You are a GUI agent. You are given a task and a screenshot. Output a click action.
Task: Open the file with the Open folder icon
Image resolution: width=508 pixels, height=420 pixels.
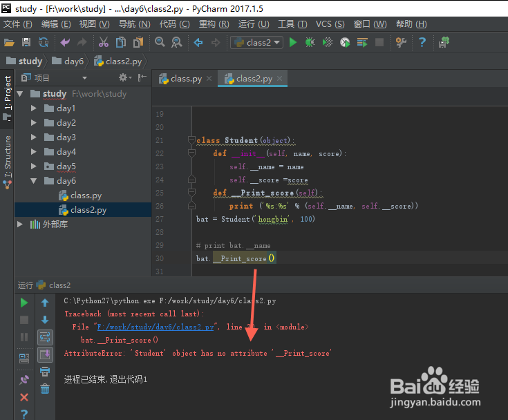[x=9, y=42]
